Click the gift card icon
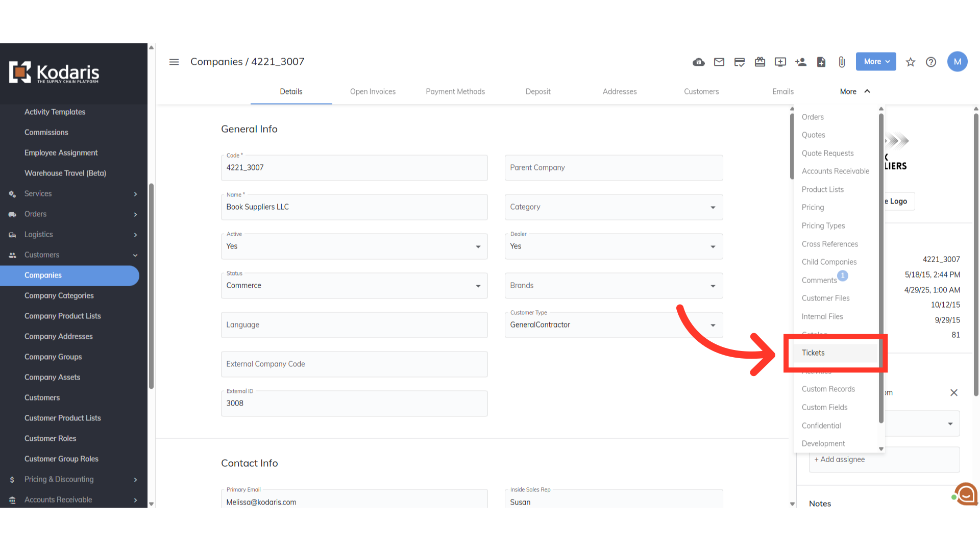This screenshot has width=980, height=551. coord(760,62)
